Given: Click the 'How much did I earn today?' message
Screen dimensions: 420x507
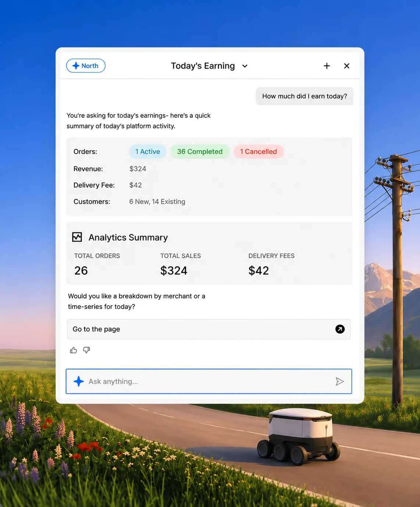Looking at the screenshot, I should [x=305, y=96].
